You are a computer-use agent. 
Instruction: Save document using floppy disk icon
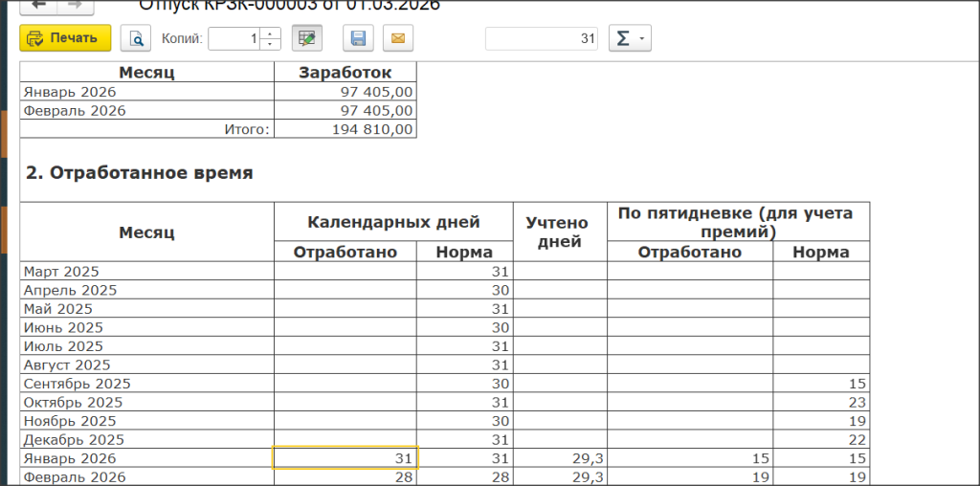tap(358, 38)
